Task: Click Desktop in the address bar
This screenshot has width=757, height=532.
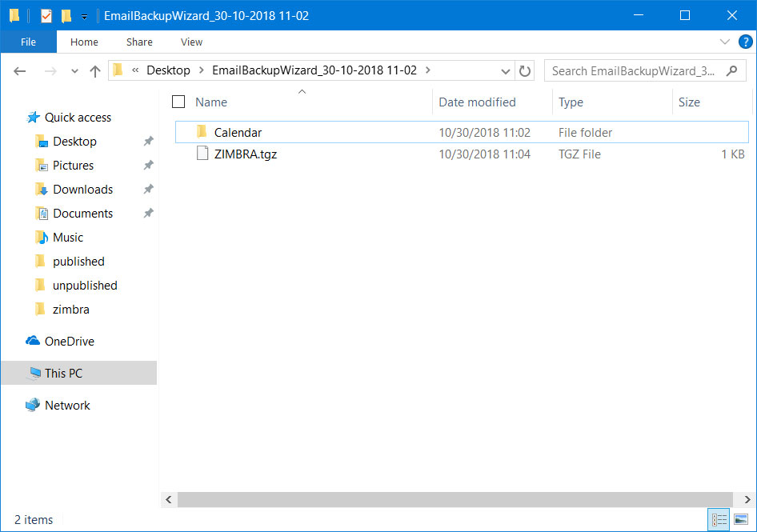Action: point(169,70)
